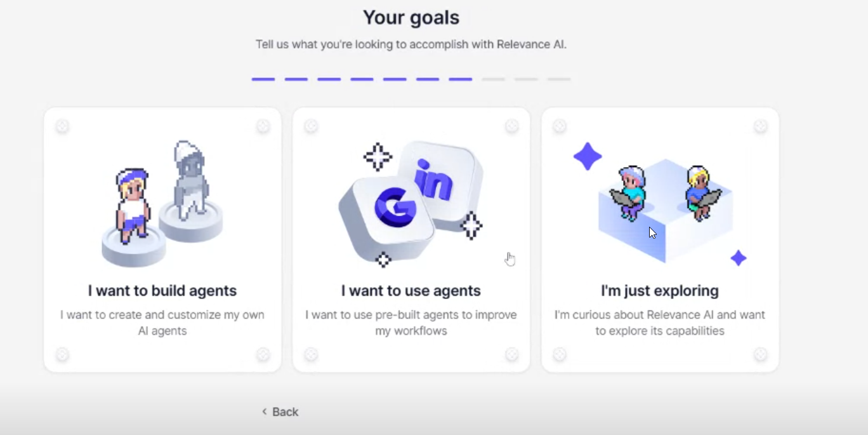Click the last grey progress bar segment
The width and height of the screenshot is (868, 435).
tap(558, 79)
